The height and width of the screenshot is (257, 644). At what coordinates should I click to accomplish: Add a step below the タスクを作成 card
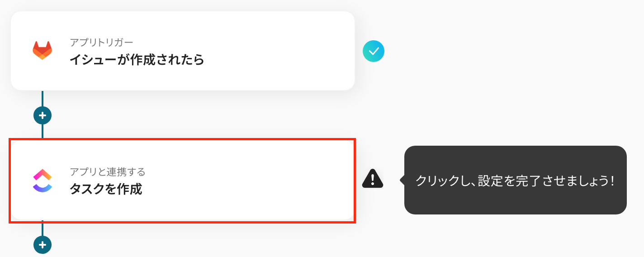click(x=43, y=245)
